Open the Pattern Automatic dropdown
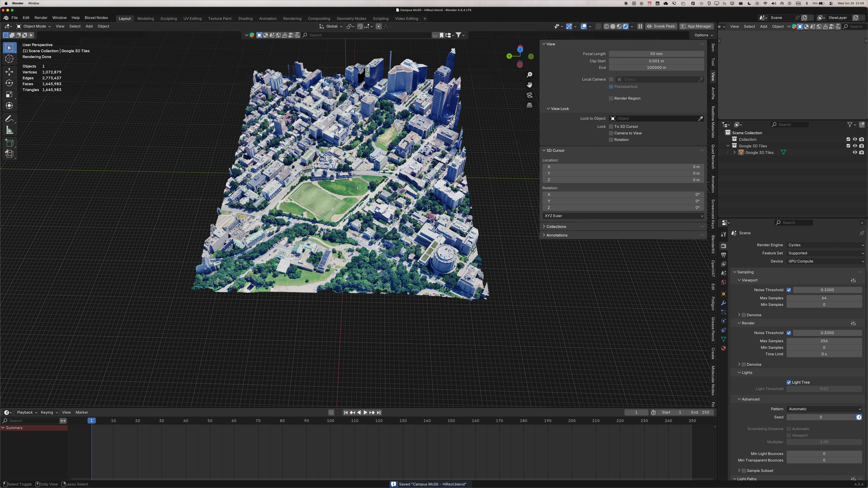The height and width of the screenshot is (488, 868). 825,409
